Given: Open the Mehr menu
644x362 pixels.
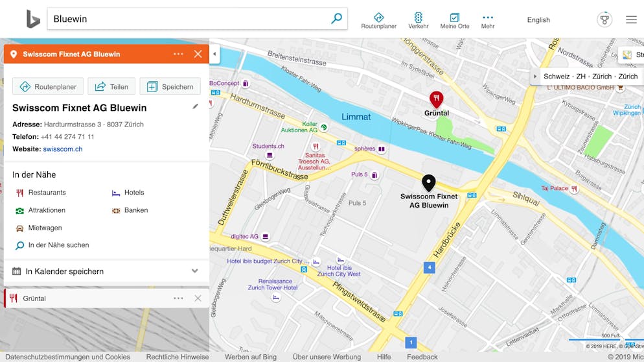Looking at the screenshot, I should tap(487, 21).
